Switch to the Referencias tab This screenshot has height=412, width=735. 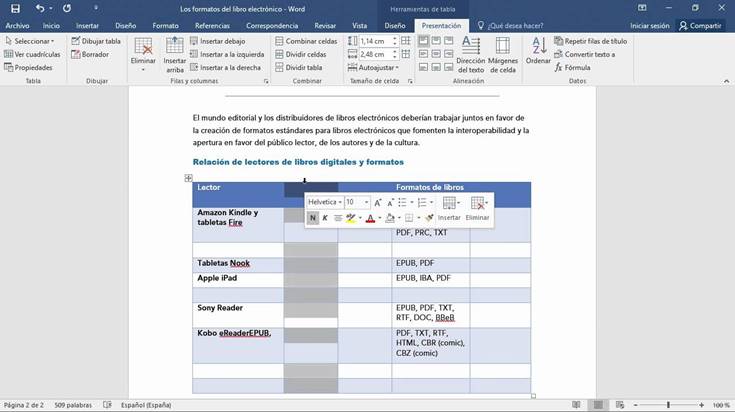pyautogui.click(x=212, y=26)
